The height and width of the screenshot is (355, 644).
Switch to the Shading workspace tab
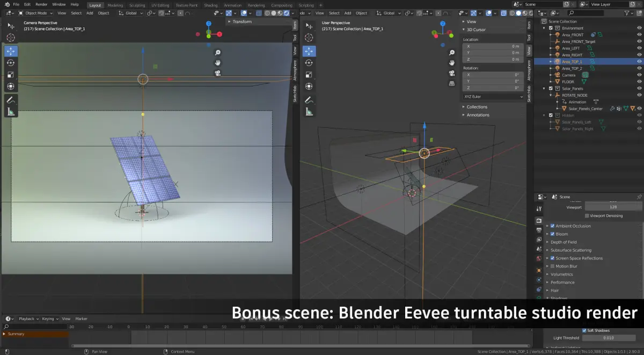click(211, 5)
